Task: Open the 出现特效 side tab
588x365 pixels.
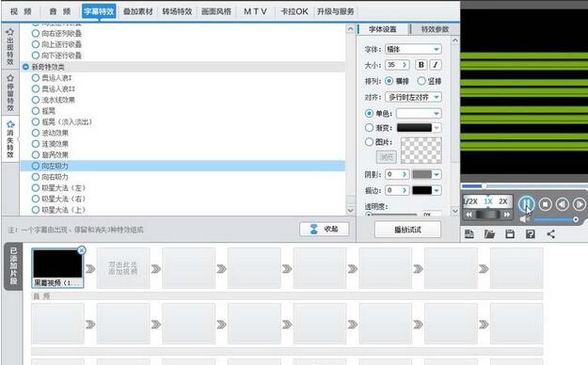Action: pyautogui.click(x=10, y=47)
